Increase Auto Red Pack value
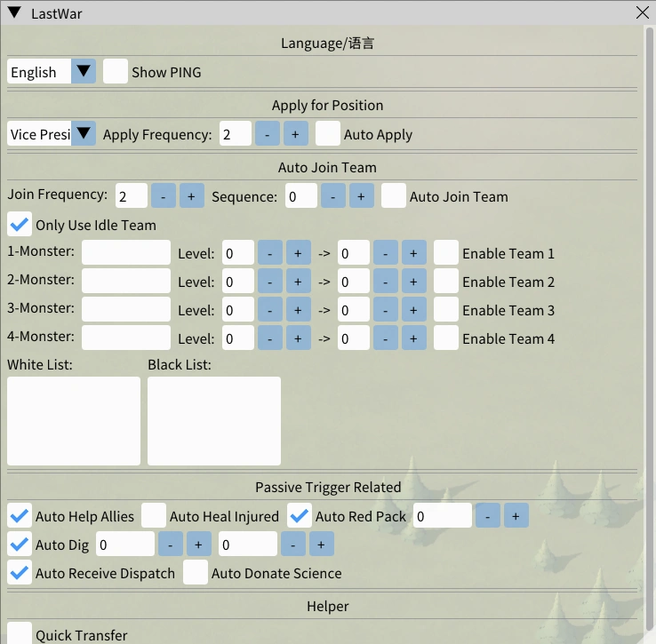This screenshot has height=644, width=656. (x=516, y=516)
